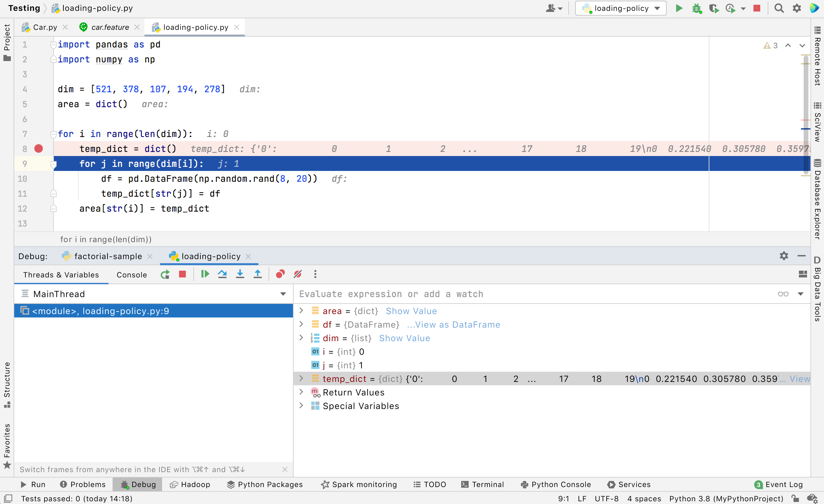Open the loading-policy run configuration dropdown
Viewport: 824px width, 504px height.
coord(657,8)
